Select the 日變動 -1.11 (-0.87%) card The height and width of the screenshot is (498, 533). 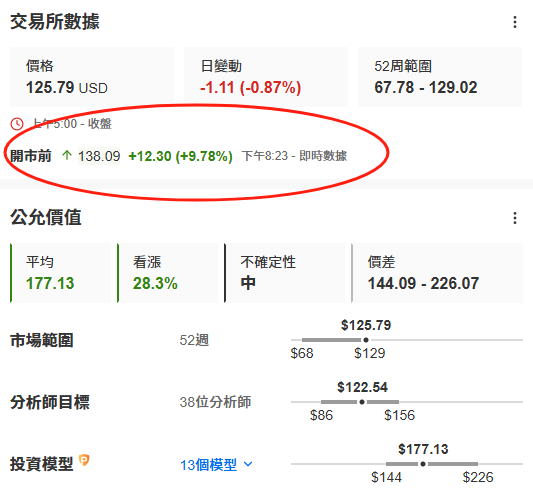point(266,77)
